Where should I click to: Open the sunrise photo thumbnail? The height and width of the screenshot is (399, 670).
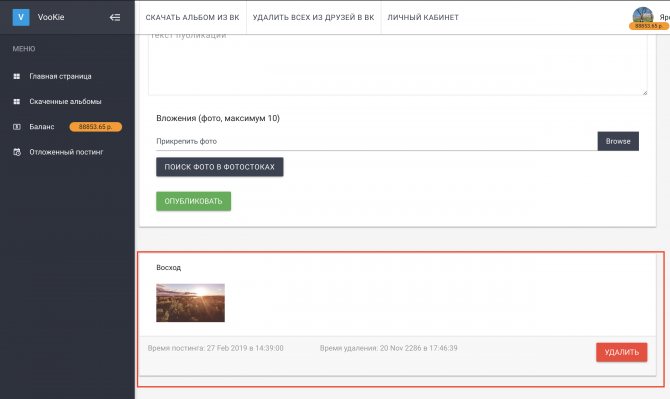[190, 303]
